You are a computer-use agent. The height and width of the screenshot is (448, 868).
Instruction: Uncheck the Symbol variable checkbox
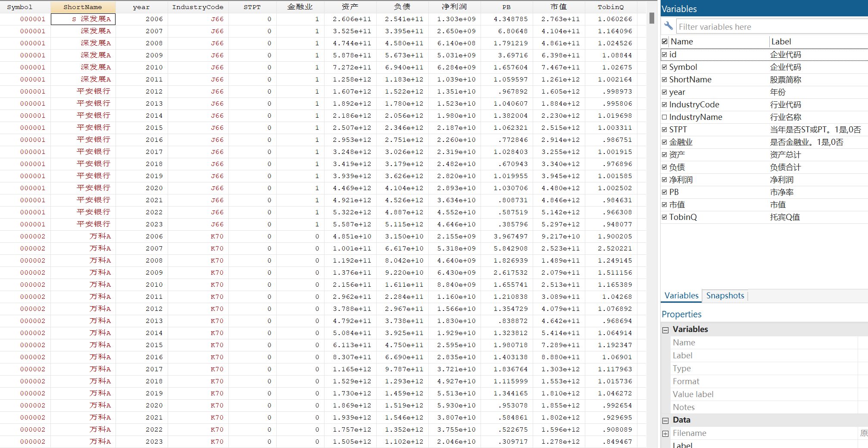click(x=665, y=67)
